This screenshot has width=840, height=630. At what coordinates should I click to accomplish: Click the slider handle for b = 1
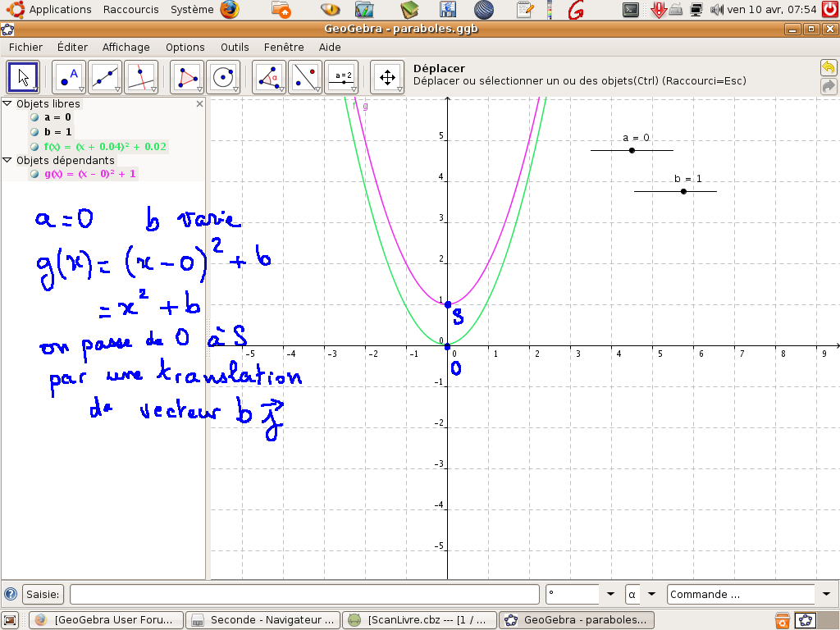point(683,191)
